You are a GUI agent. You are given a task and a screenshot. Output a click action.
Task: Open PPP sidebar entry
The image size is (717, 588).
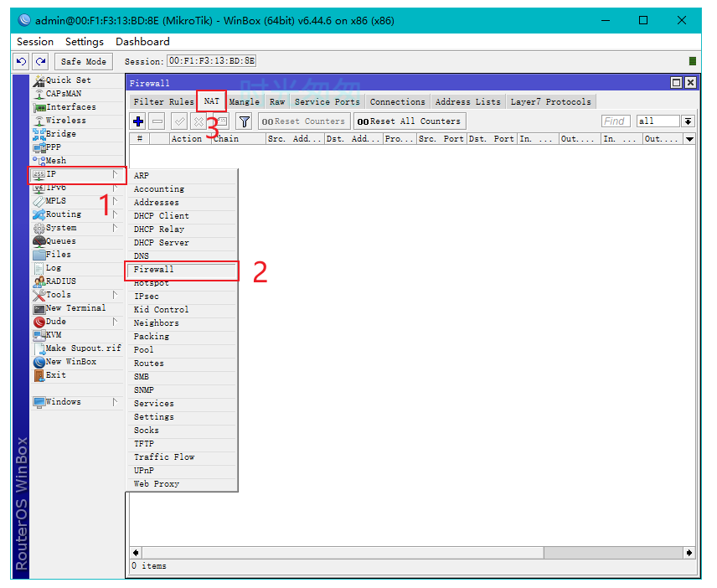(77, 147)
